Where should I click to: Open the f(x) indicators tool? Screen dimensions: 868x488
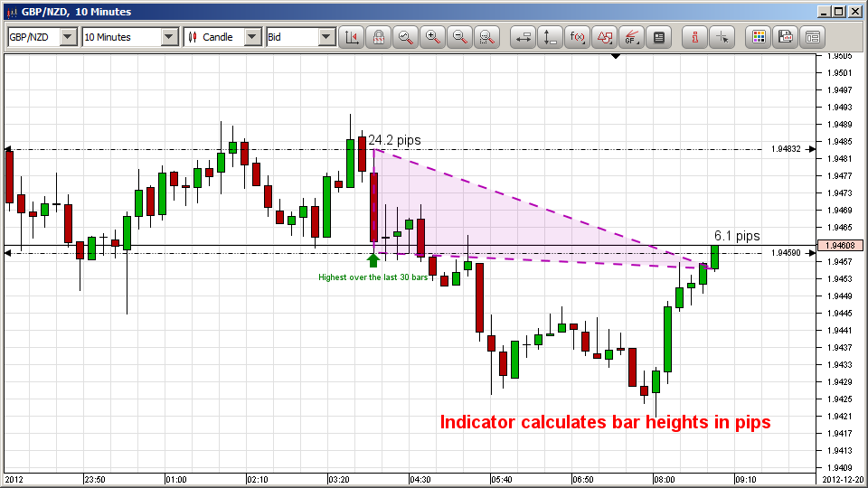click(x=577, y=37)
